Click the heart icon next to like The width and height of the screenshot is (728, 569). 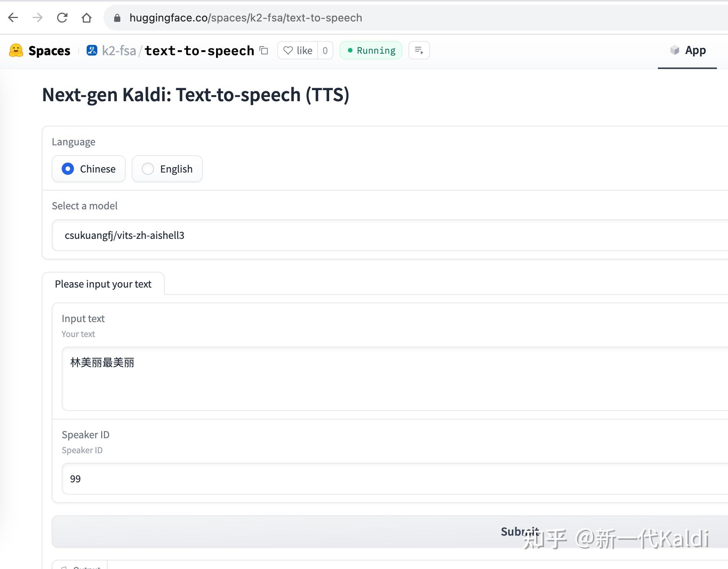click(x=288, y=50)
